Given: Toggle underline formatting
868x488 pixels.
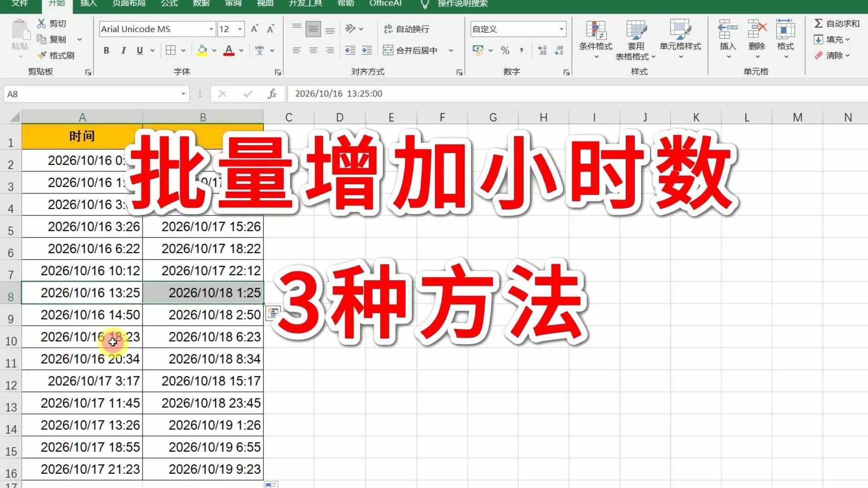Looking at the screenshot, I should [x=139, y=51].
